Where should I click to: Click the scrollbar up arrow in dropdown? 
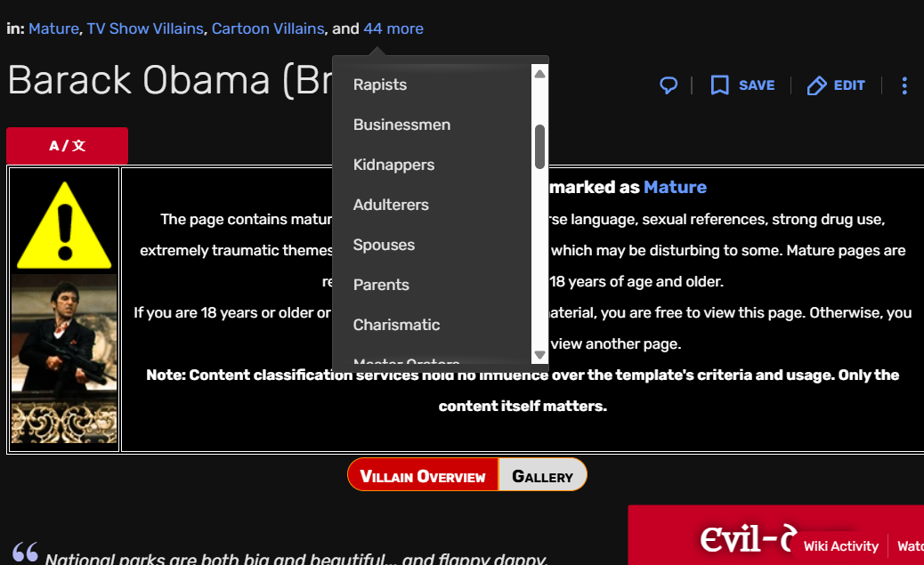click(x=539, y=74)
